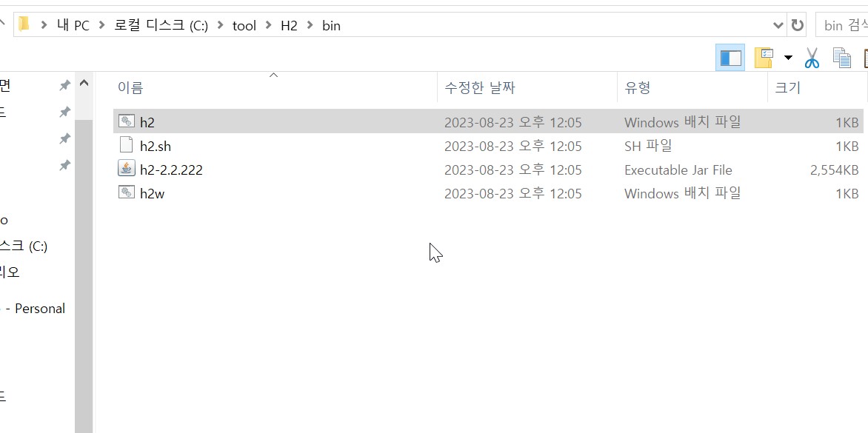This screenshot has height=433, width=868.
Task: Expand chevron after 내 PC breadcrumb
Action: click(x=101, y=25)
